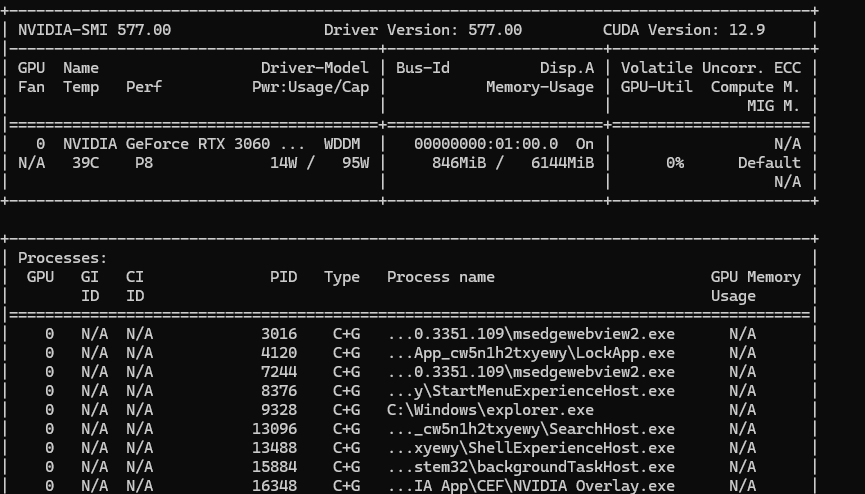Click the Bus-Id header label
Screen dimensions: 865x494
click(x=423, y=68)
